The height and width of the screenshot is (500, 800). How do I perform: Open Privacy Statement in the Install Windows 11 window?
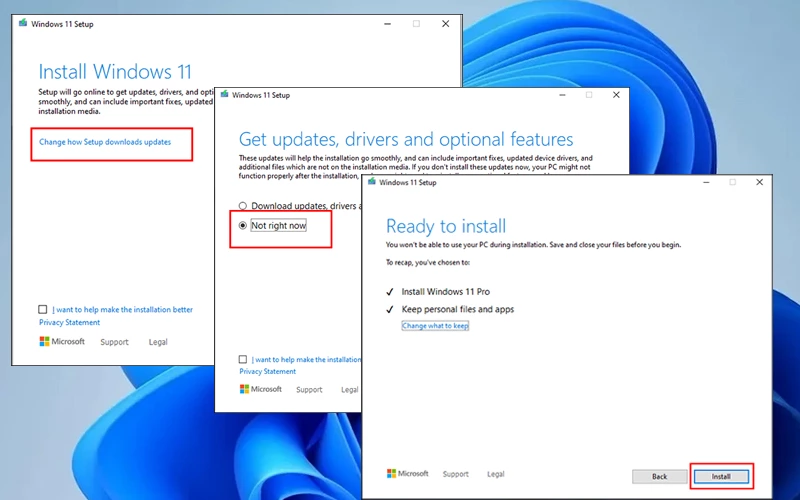click(x=69, y=323)
